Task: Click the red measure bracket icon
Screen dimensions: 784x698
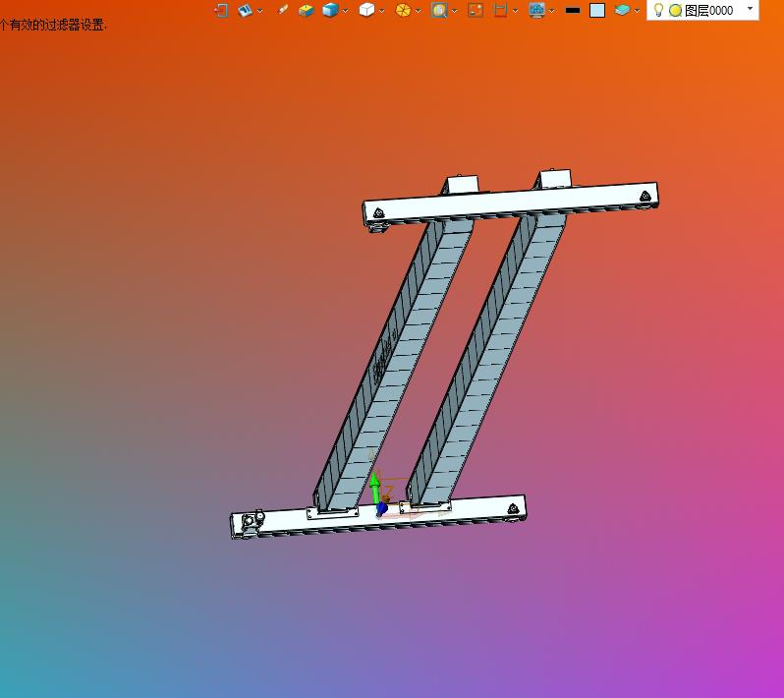Action: coord(500,10)
